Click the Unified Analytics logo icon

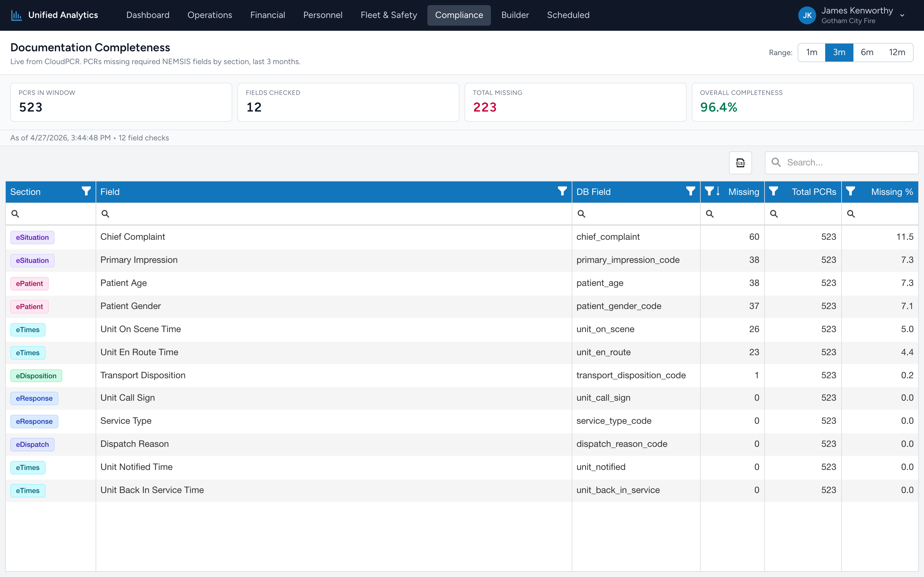16,15
